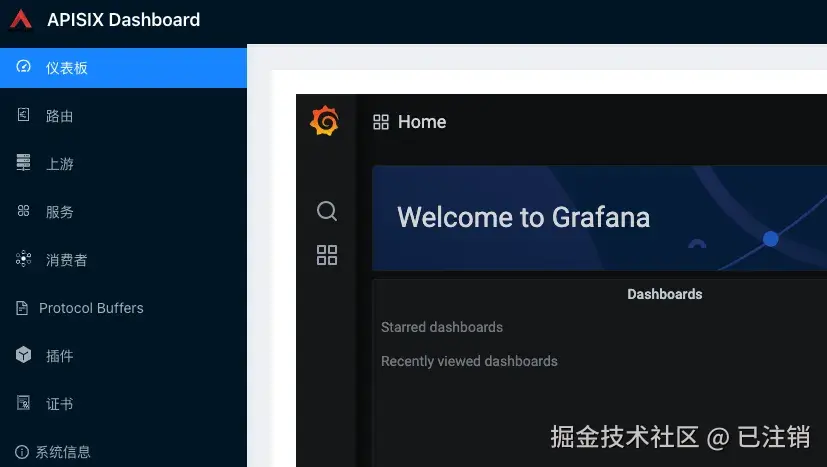The image size is (827, 467).
Task: Click the 上游 server stack icon
Action: [x=23, y=163]
